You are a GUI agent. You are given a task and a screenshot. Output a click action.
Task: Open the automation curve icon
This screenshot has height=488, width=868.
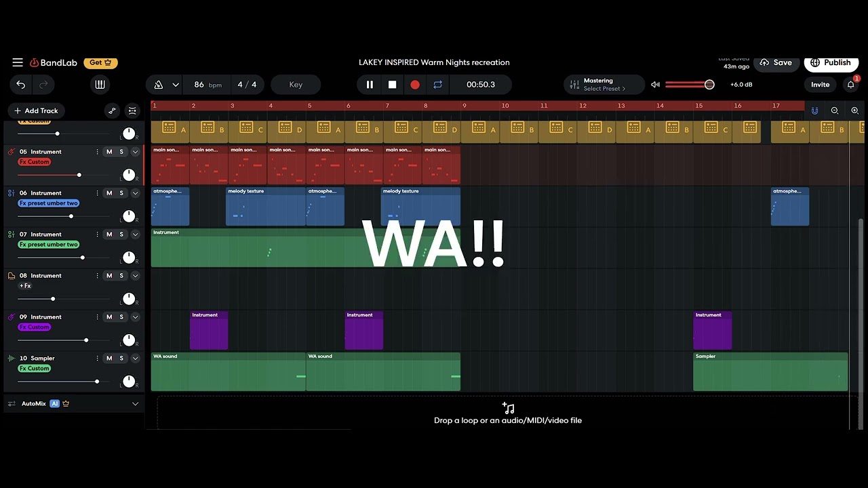pyautogui.click(x=113, y=110)
